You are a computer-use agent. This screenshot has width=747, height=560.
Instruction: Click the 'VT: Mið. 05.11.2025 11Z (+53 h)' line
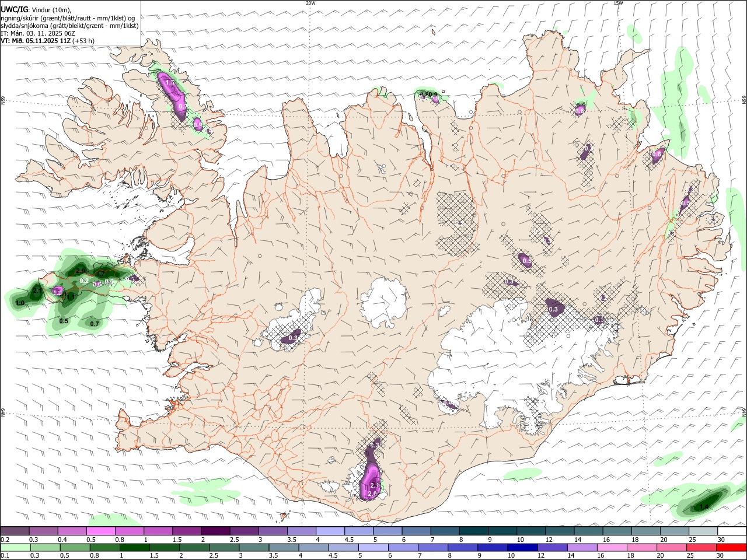48,41
